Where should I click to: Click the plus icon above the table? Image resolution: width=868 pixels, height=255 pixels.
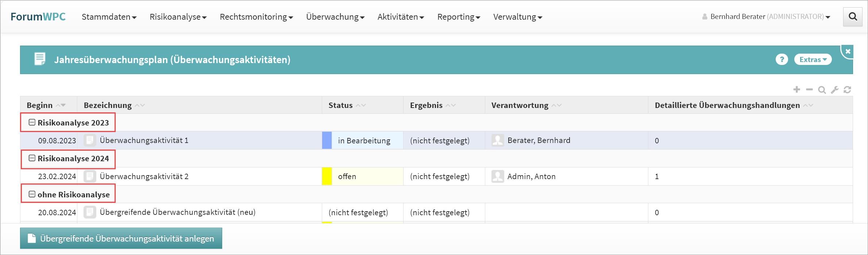(797, 89)
